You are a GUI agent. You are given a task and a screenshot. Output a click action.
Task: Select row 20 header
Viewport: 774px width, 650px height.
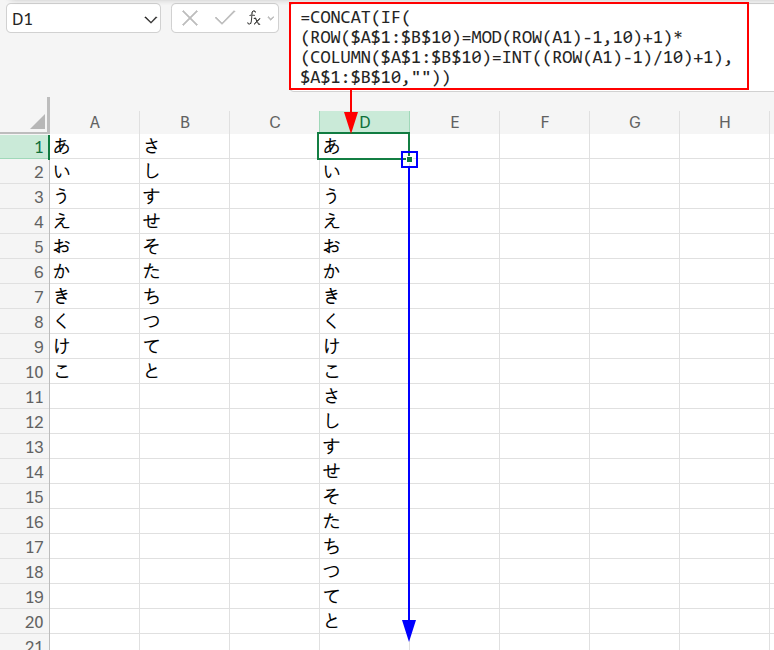(x=25, y=622)
